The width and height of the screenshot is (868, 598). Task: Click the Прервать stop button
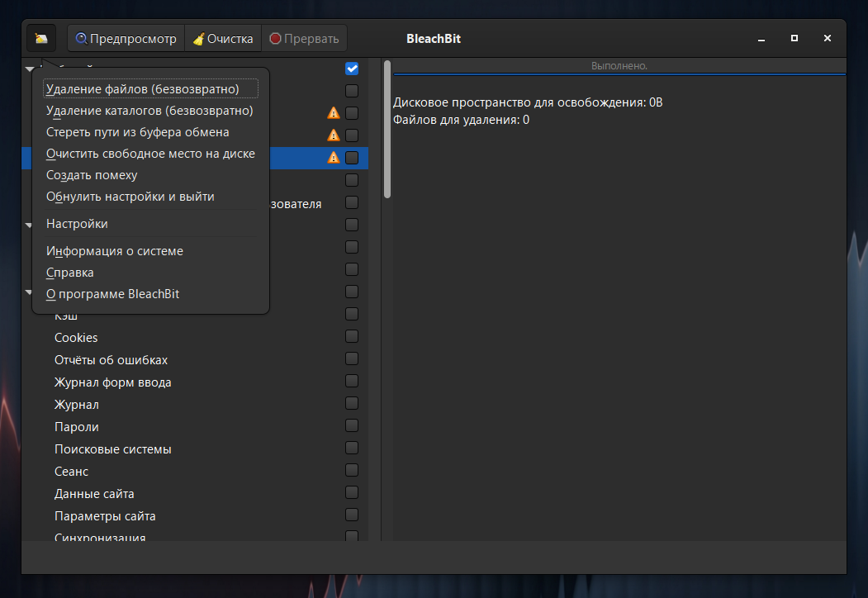tap(304, 39)
